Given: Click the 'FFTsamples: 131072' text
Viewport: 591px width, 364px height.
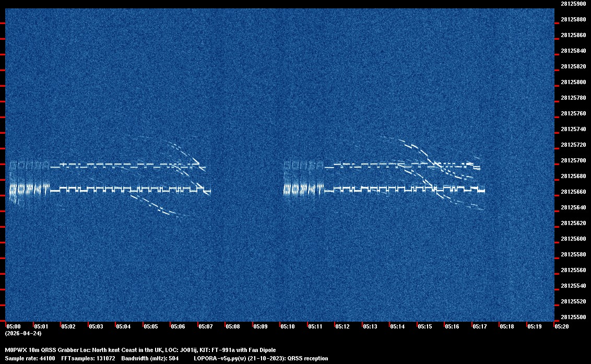Looking at the screenshot, I should [88, 358].
